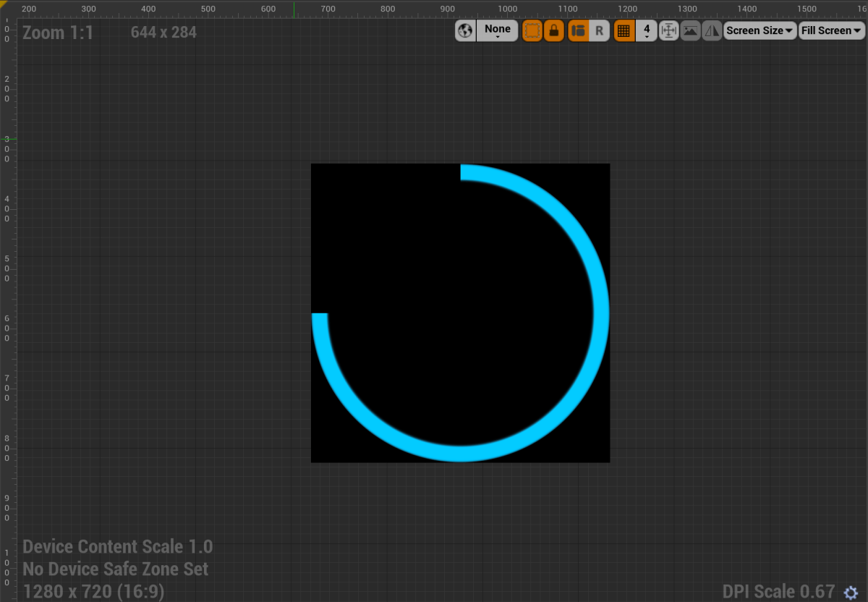Open the Fill Screen dropdown
This screenshot has height=602, width=868.
831,30
